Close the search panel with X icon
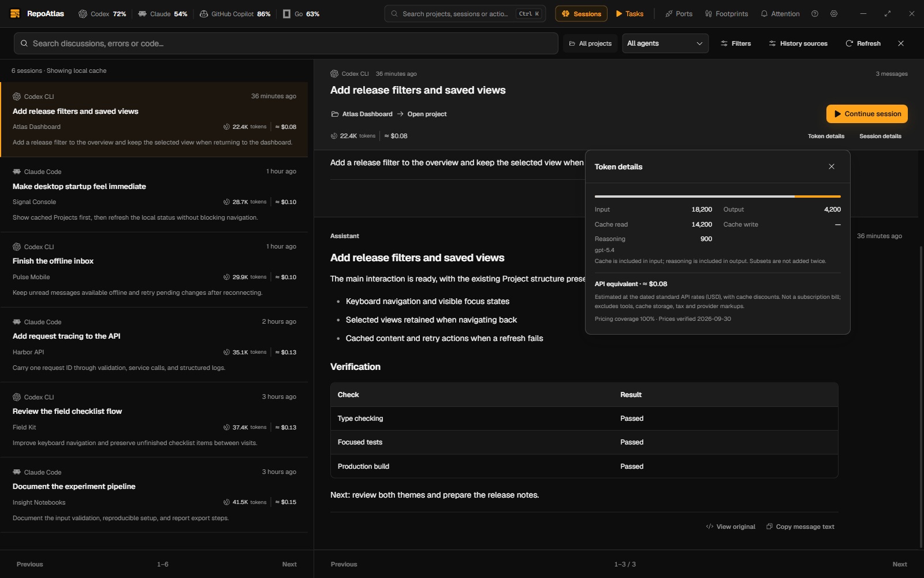Image resolution: width=924 pixels, height=578 pixels. tap(901, 43)
